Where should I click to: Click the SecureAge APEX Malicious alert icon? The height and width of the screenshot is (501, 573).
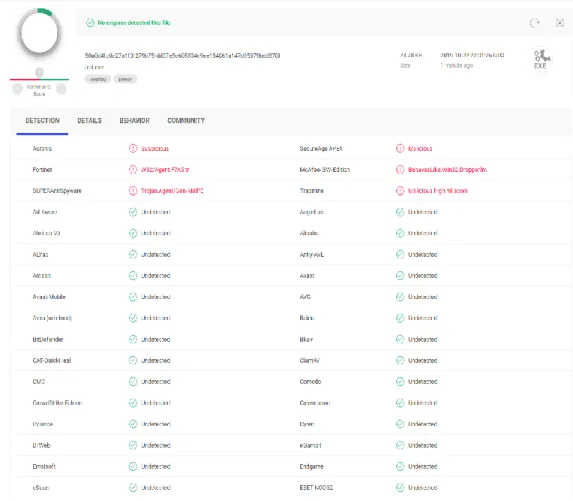[x=400, y=148]
